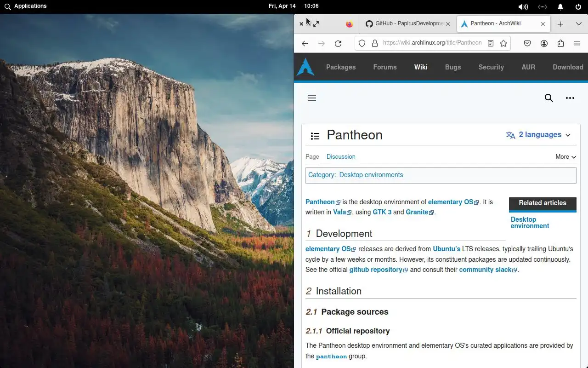
Task: Open the community slack link
Action: click(x=488, y=270)
